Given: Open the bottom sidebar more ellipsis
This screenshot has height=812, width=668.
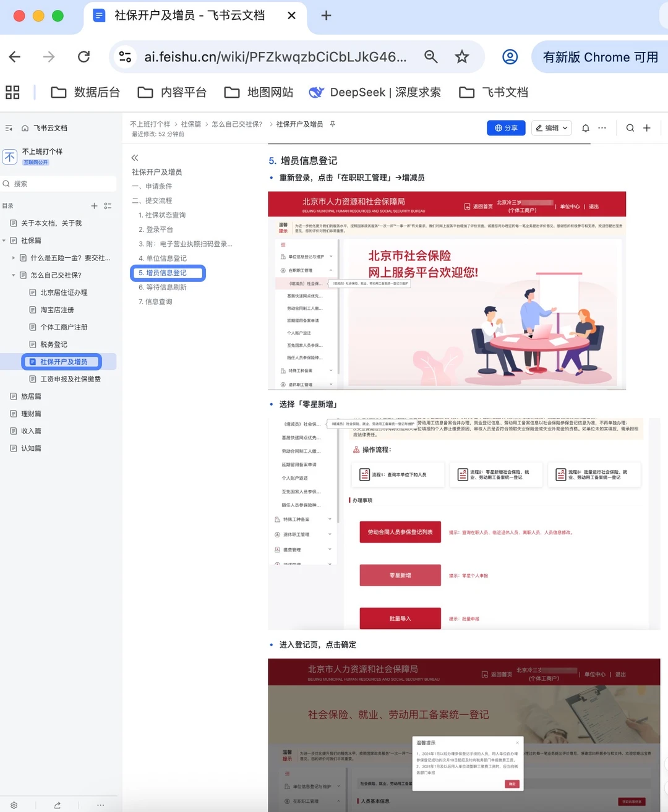Looking at the screenshot, I should [100, 805].
